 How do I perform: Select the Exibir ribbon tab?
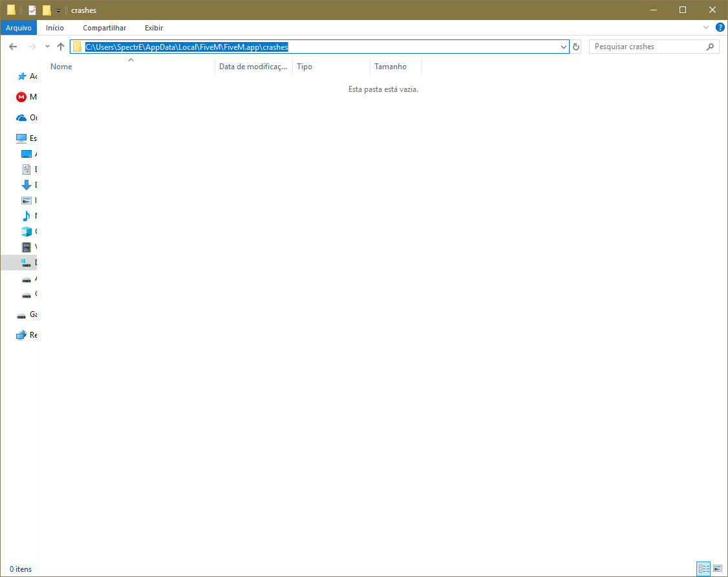click(154, 28)
